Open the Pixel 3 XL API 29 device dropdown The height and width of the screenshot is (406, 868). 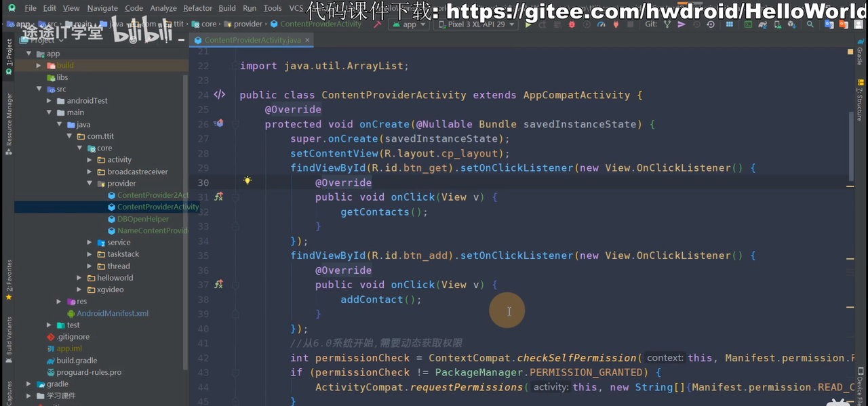click(476, 24)
